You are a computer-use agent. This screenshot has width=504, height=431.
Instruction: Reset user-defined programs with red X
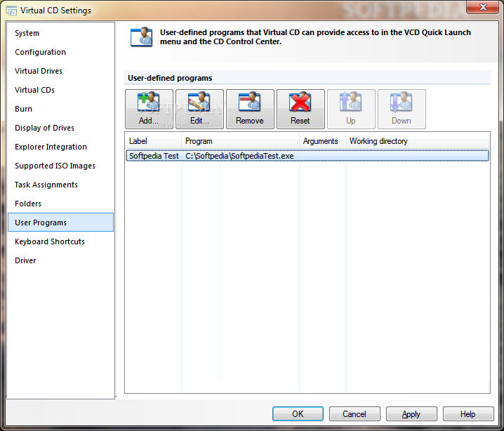click(300, 110)
